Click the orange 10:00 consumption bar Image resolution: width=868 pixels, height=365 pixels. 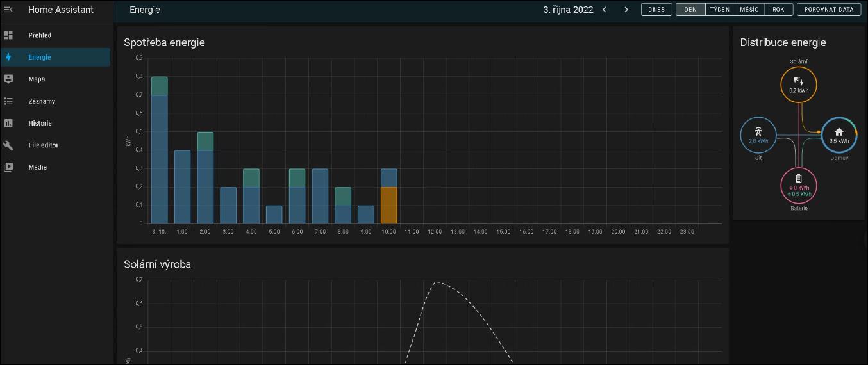click(389, 205)
